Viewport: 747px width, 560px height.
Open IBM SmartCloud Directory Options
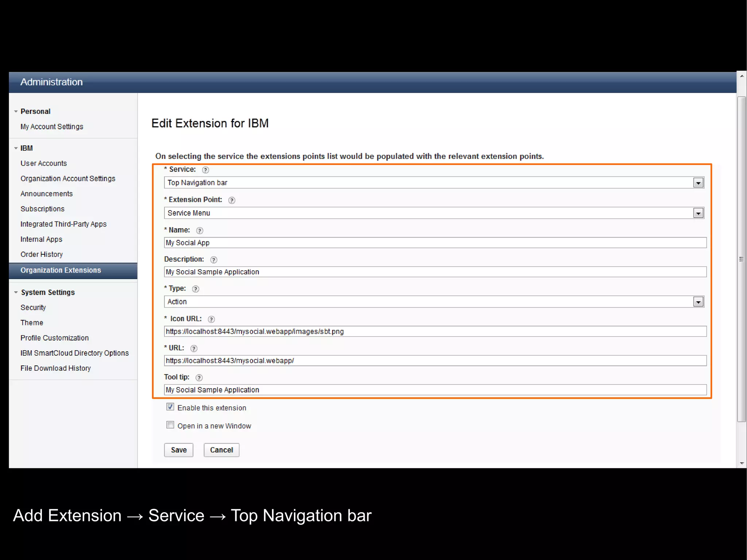(x=74, y=353)
